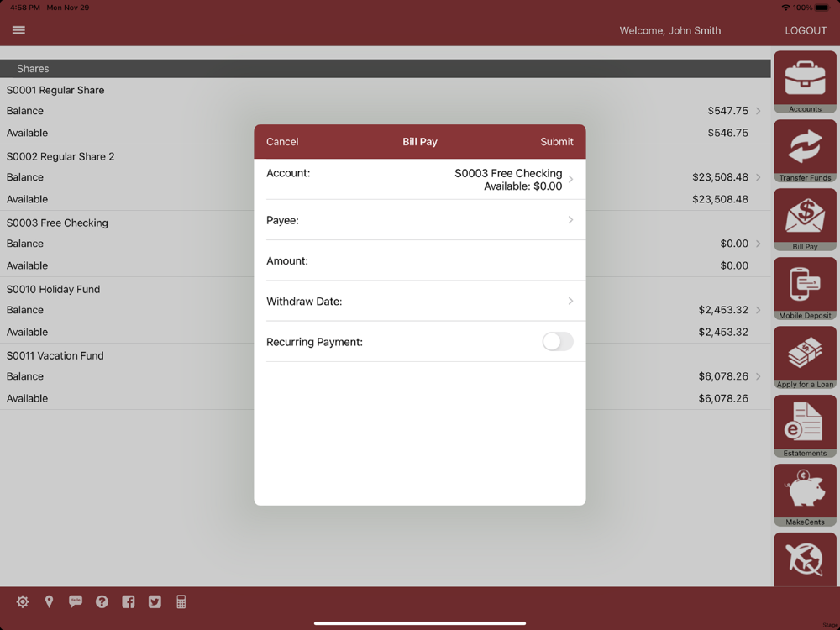Click the battery indicator in status bar
The width and height of the screenshot is (840, 630).
(x=822, y=8)
